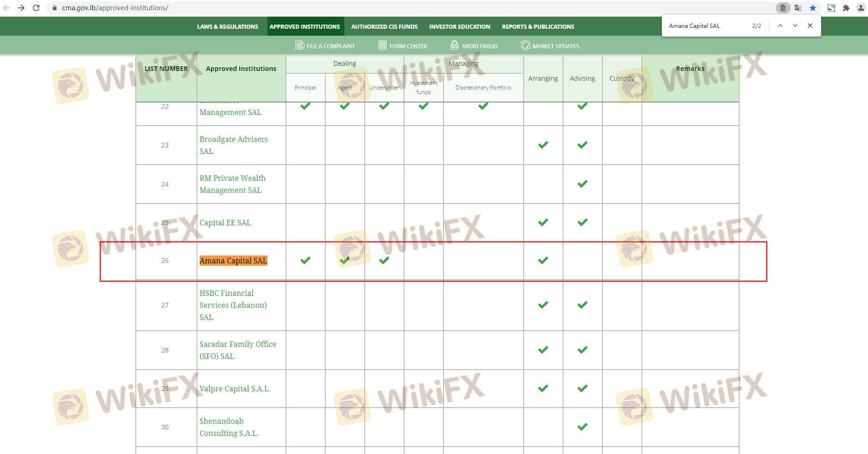Viewport: 868px width, 454px height.
Task: Go back using the browser back arrow
Action: [6, 8]
